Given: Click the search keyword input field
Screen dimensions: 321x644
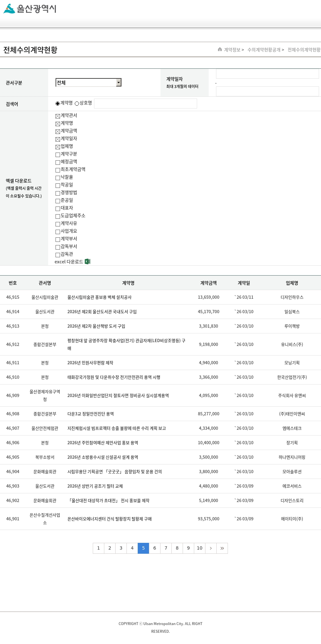Looking at the screenshot, I should click(x=145, y=104).
